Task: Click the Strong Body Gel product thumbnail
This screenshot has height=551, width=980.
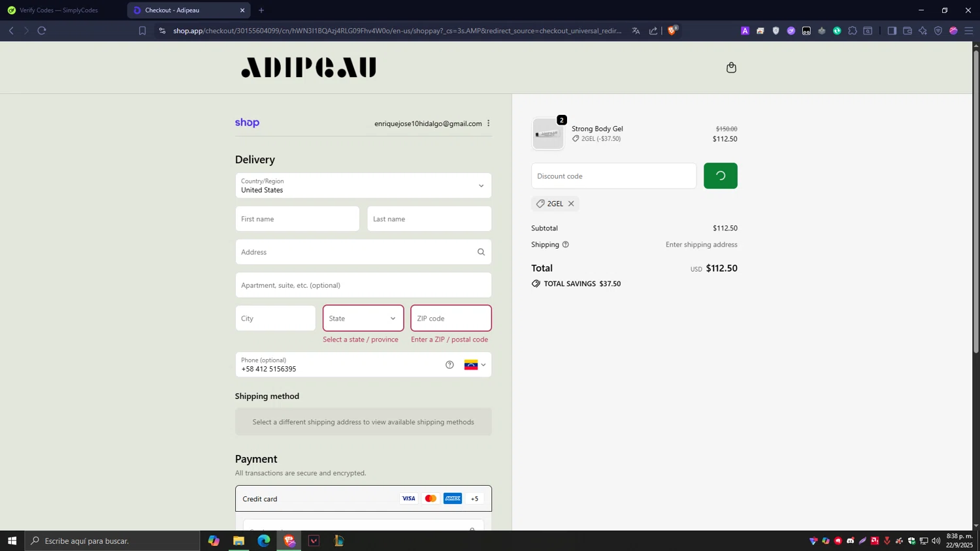Action: 548,134
